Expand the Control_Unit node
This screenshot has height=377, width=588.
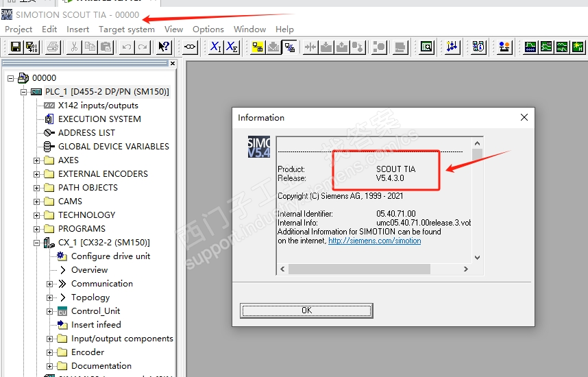pos(49,311)
